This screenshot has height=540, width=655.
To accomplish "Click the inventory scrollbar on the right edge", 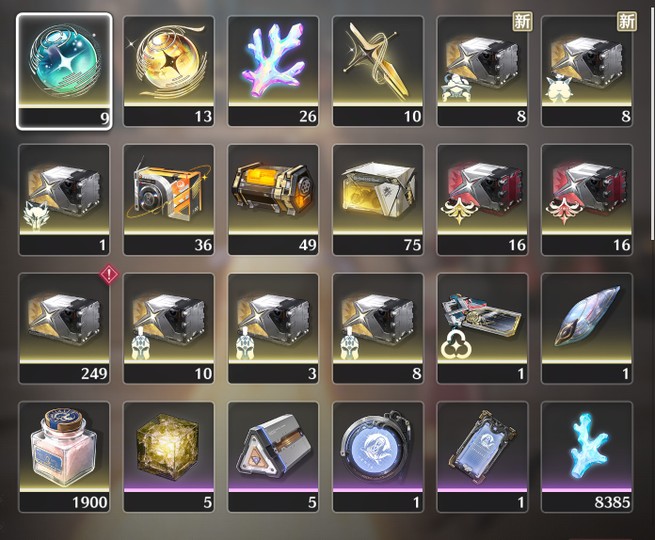I will [x=652, y=123].
